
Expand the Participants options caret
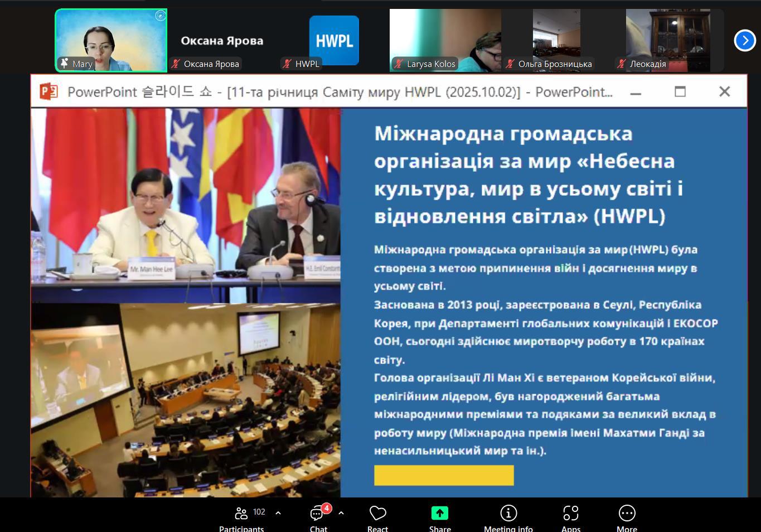tap(278, 513)
